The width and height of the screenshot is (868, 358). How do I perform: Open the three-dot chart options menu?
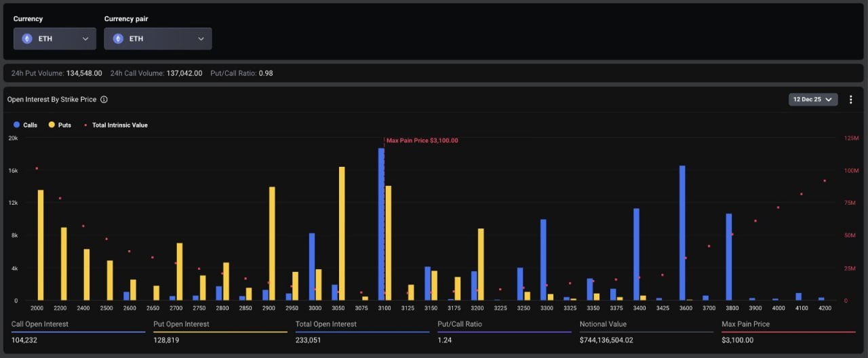(x=851, y=100)
